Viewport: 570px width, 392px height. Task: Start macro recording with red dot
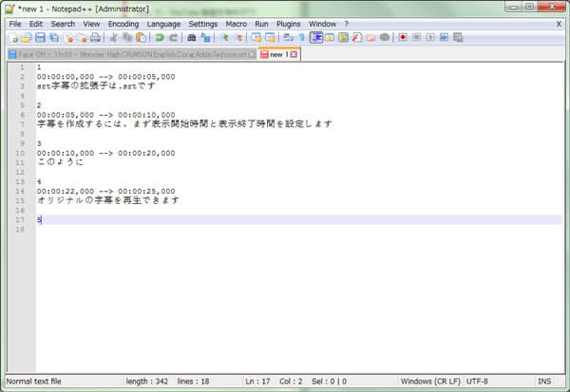(403, 37)
